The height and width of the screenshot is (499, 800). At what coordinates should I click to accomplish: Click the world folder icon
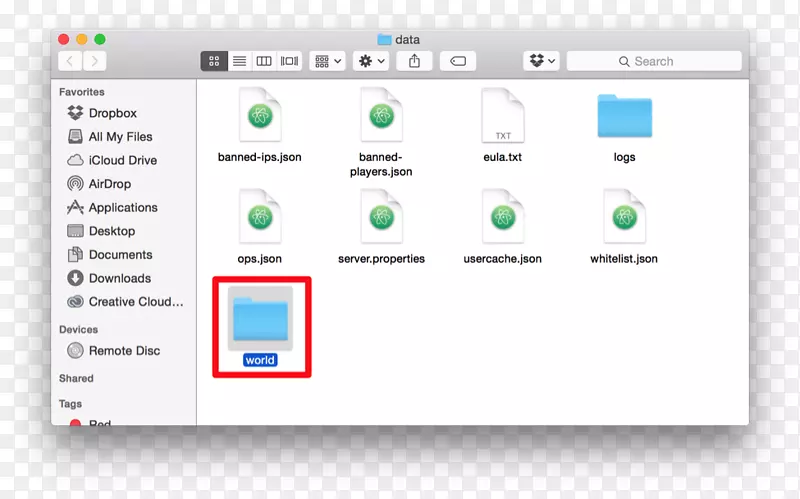[260, 319]
